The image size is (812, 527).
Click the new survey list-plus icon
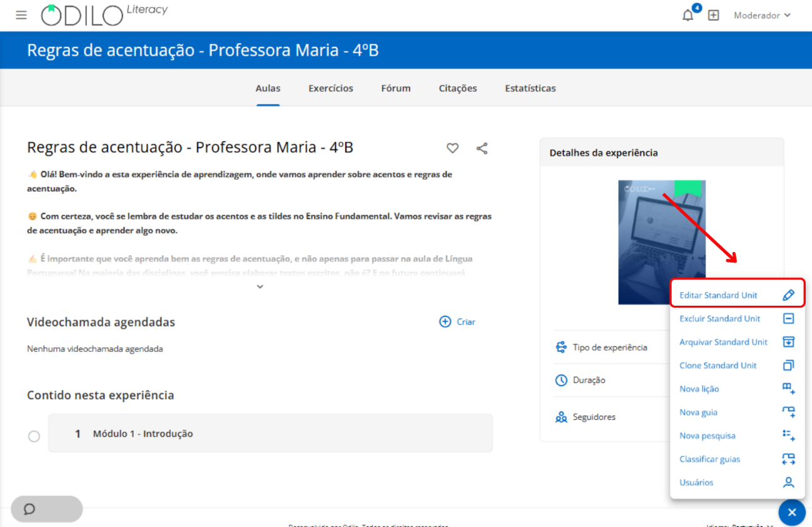click(789, 436)
